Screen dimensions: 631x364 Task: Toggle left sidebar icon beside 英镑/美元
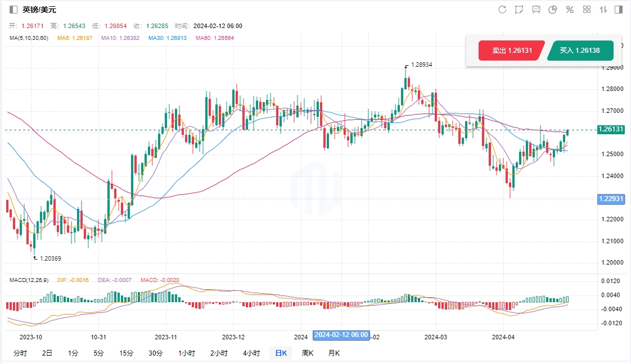point(13,10)
